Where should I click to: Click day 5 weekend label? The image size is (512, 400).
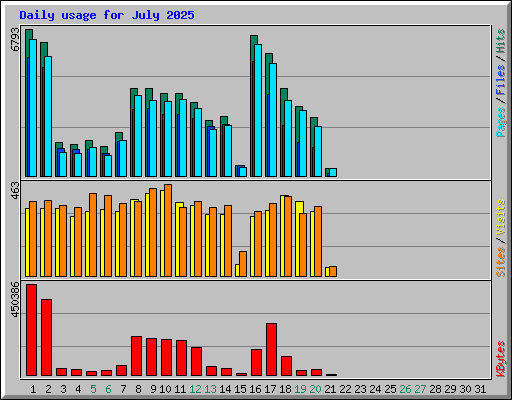[93, 389]
